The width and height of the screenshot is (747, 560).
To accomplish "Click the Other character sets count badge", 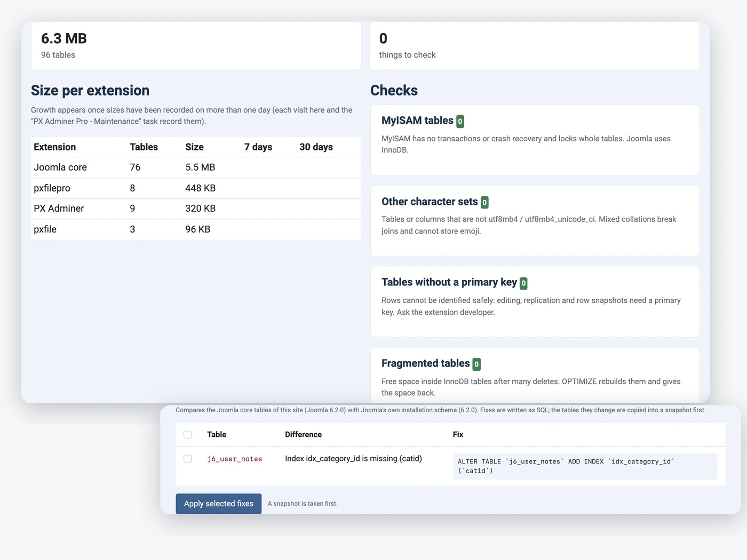I will [484, 202].
